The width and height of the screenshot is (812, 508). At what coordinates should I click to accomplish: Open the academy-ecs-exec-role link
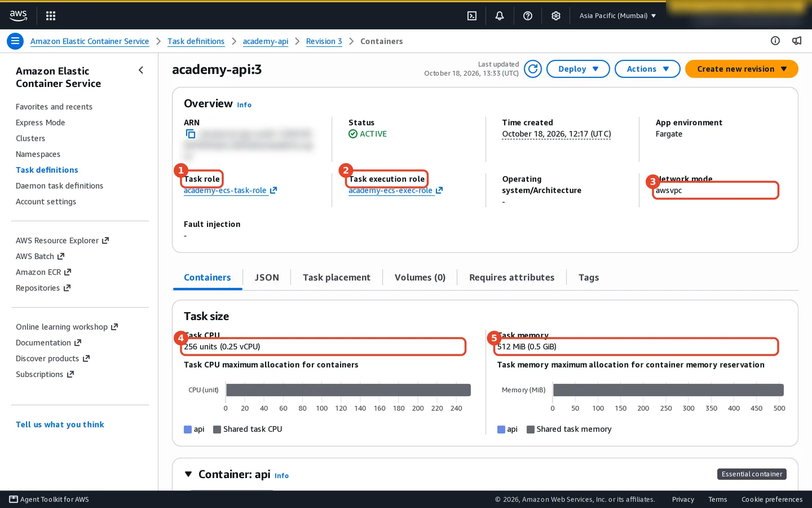[x=390, y=190]
